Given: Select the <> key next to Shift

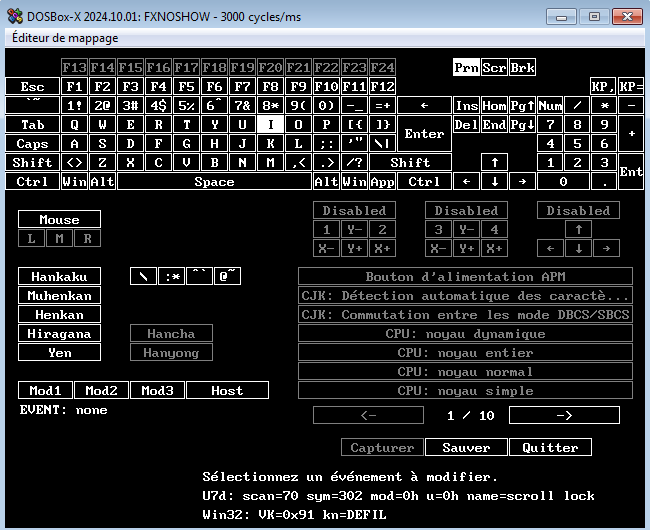Looking at the screenshot, I should pyautogui.click(x=75, y=162).
